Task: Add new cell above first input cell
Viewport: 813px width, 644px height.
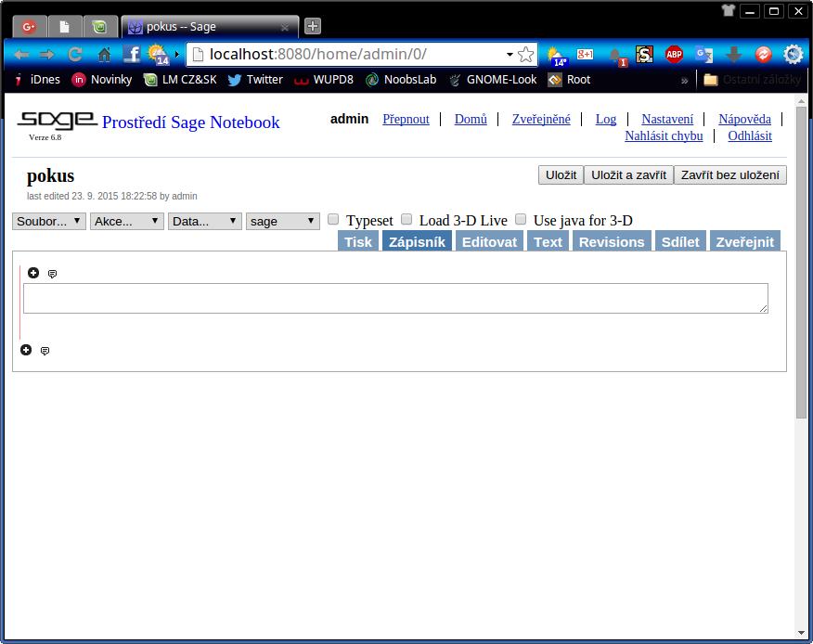Action: coord(33,273)
